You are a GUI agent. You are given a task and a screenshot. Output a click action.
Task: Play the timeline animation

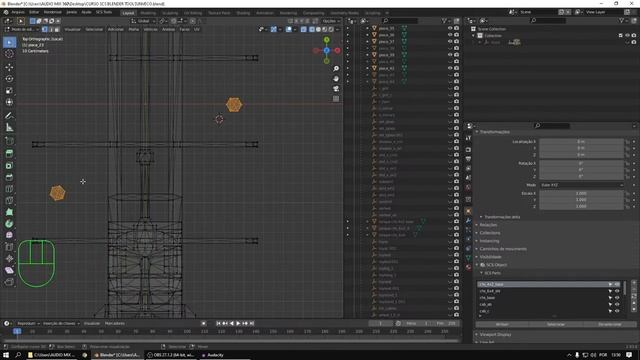[x=238, y=323]
